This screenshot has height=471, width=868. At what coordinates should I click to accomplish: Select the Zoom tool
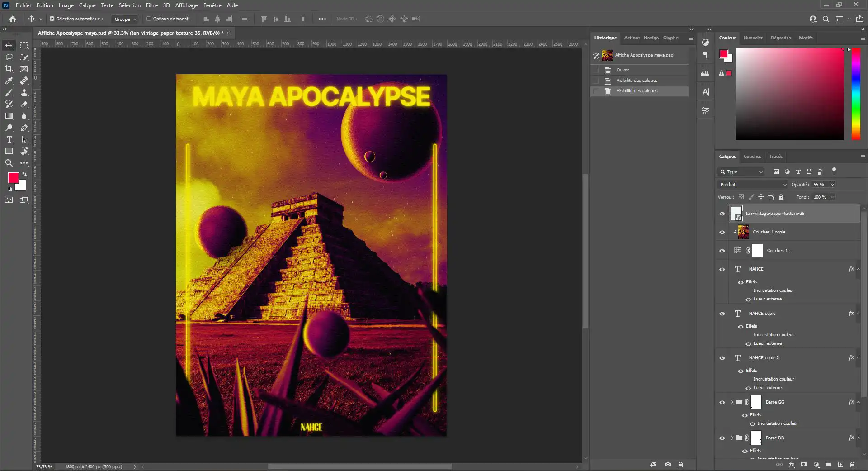9,163
